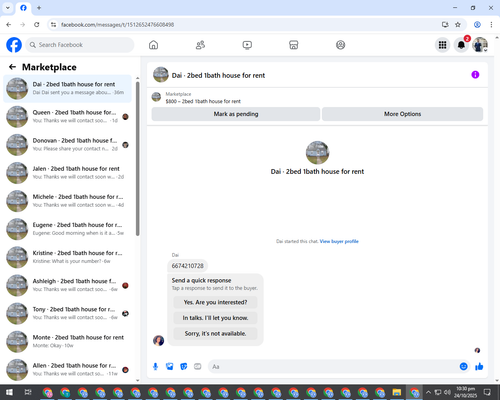Click Dai's avatar beside the quick responses
The width and height of the screenshot is (500, 400).
pos(158,340)
